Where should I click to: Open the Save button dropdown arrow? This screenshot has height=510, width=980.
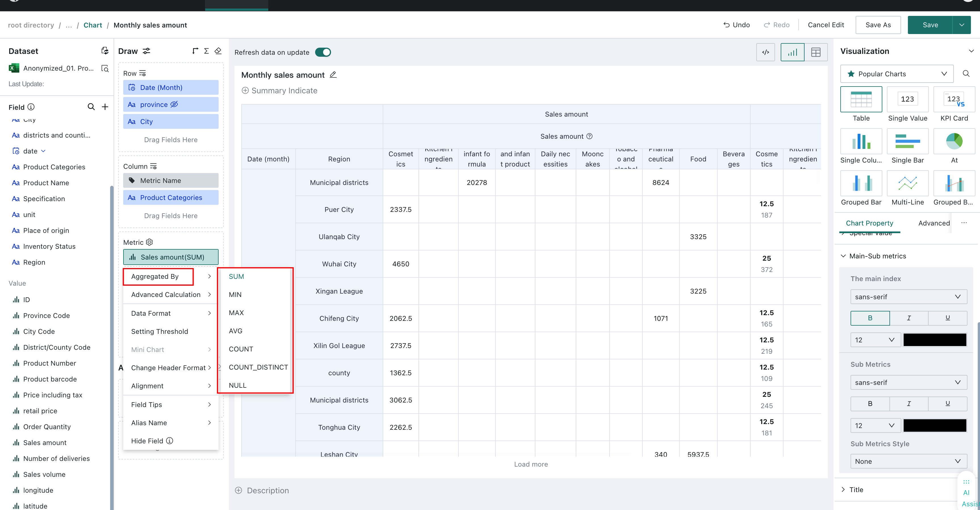point(962,25)
